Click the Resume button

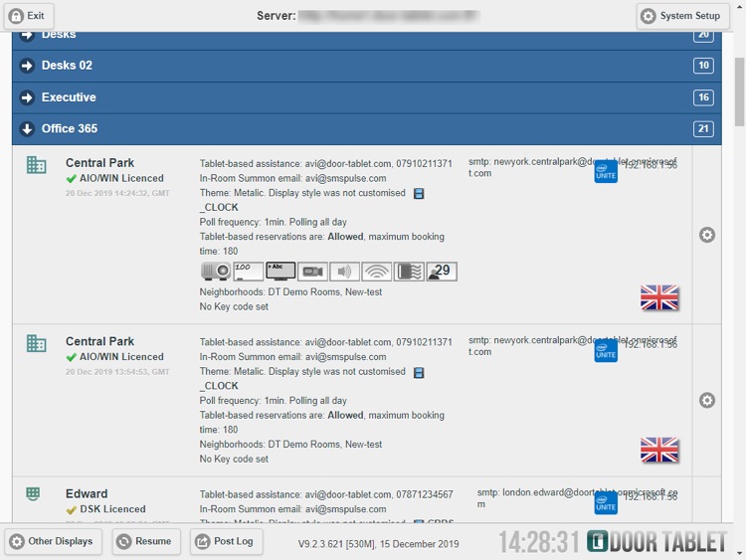(146, 541)
